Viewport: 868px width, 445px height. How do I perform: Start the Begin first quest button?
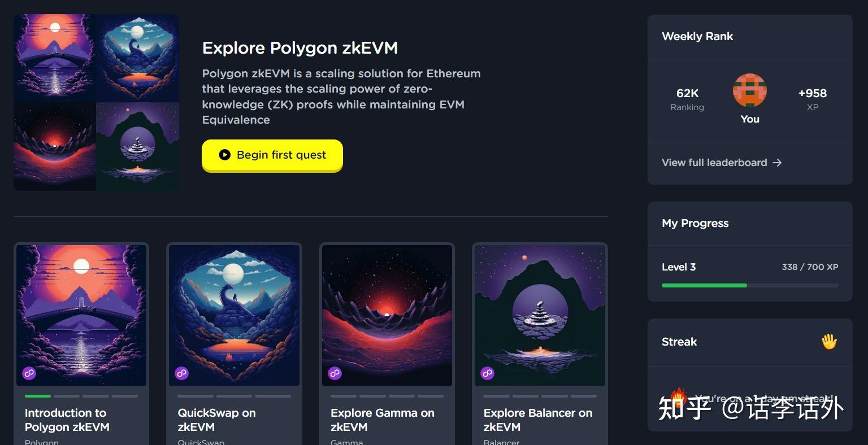click(x=272, y=155)
